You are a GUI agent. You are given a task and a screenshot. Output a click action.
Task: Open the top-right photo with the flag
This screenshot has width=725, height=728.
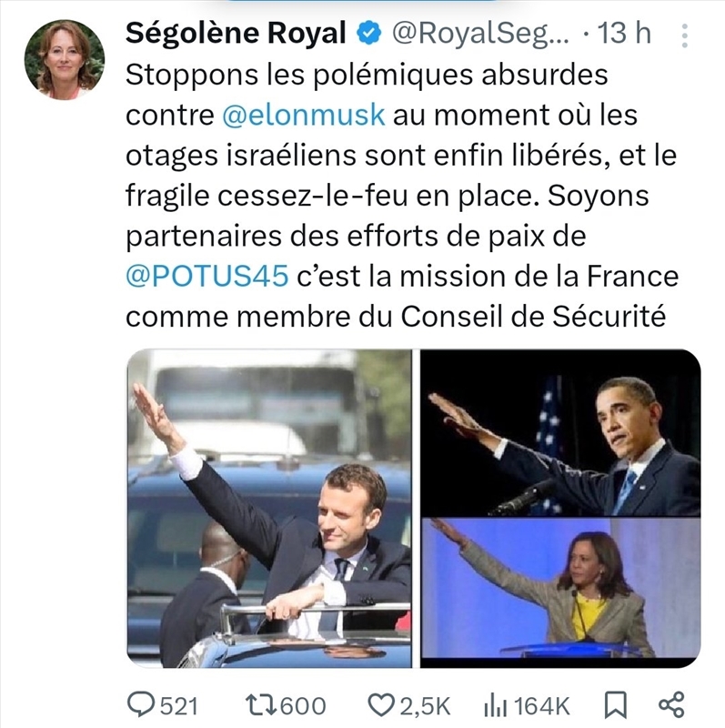[x=559, y=433]
